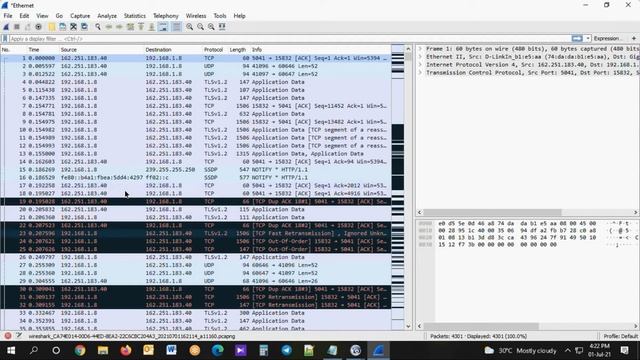The image size is (640, 360).
Task: Reload the capture file
Action: [x=84, y=27]
